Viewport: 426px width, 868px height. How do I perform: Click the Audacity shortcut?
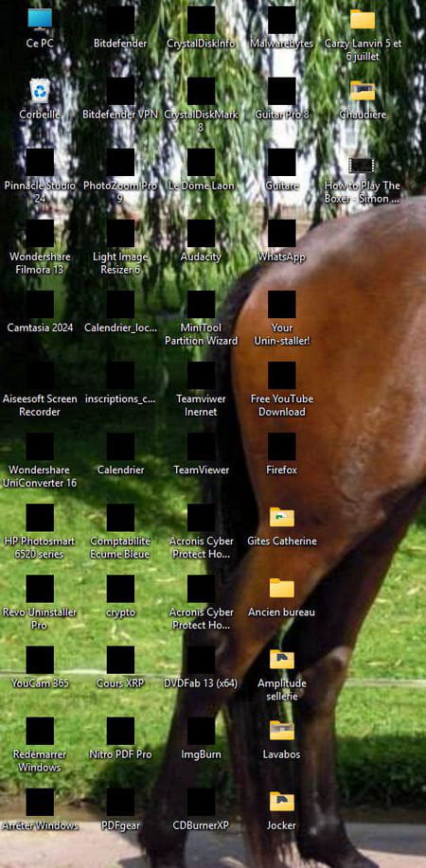201,233
